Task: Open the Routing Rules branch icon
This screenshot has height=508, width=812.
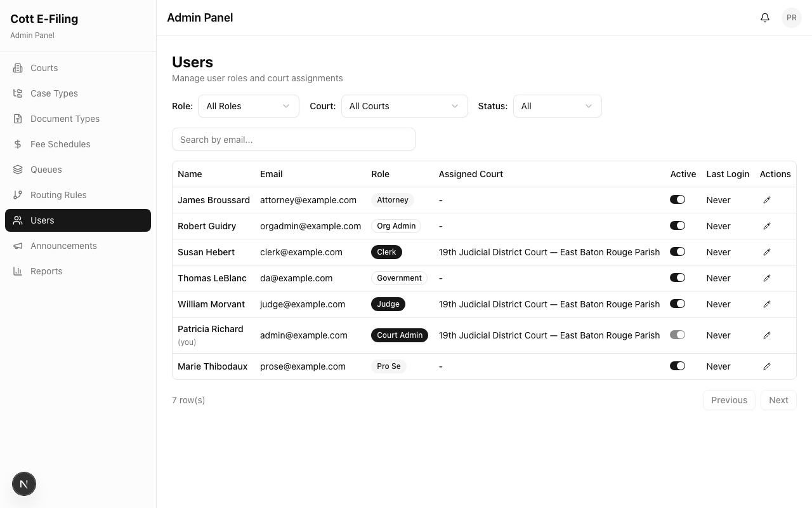Action: pos(18,195)
